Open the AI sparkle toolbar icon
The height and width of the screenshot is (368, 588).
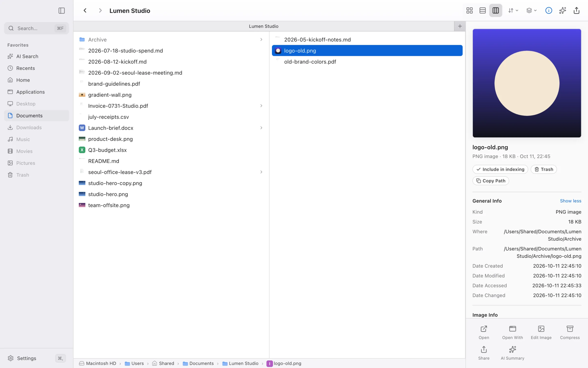coord(563,11)
